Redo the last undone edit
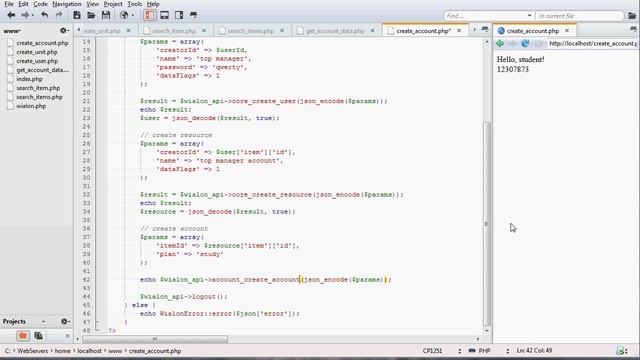Viewport: 640px width, 360px height. coord(59,15)
